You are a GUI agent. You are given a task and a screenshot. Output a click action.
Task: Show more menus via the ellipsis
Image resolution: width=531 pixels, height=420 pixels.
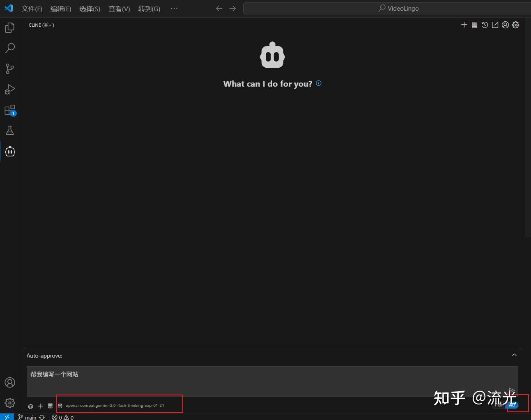coord(174,8)
